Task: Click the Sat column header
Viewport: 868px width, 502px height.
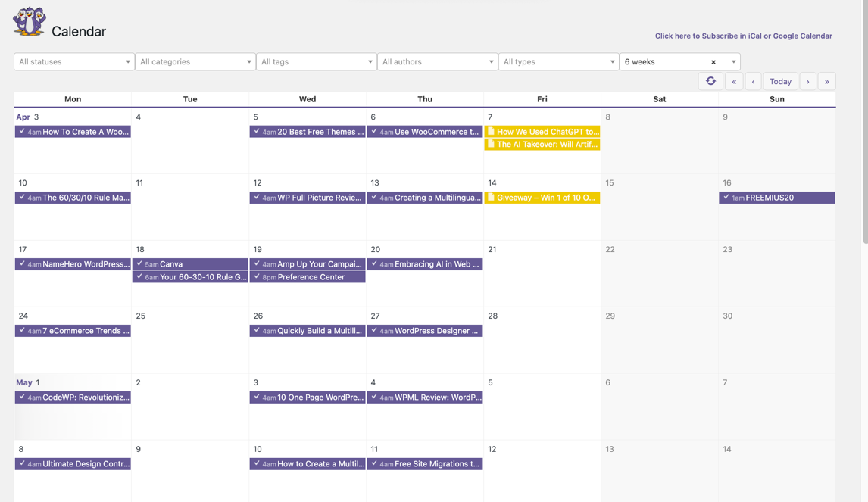Action: pos(659,99)
